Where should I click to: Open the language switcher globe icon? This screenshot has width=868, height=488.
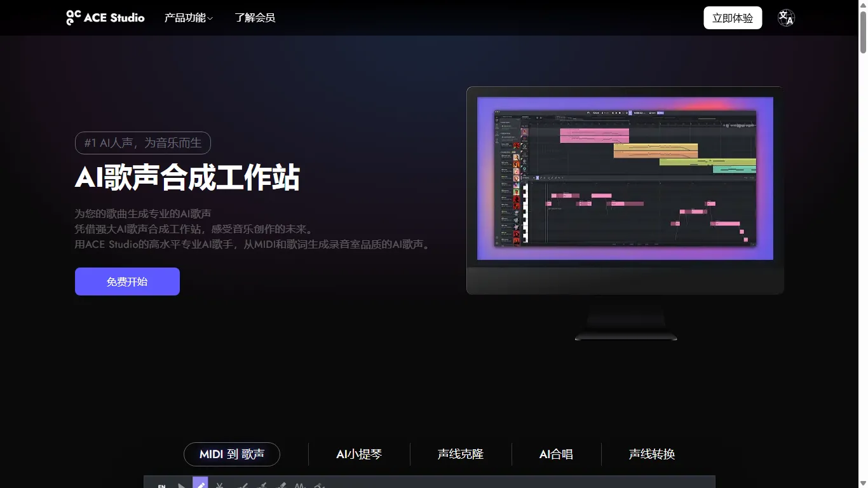[785, 17]
